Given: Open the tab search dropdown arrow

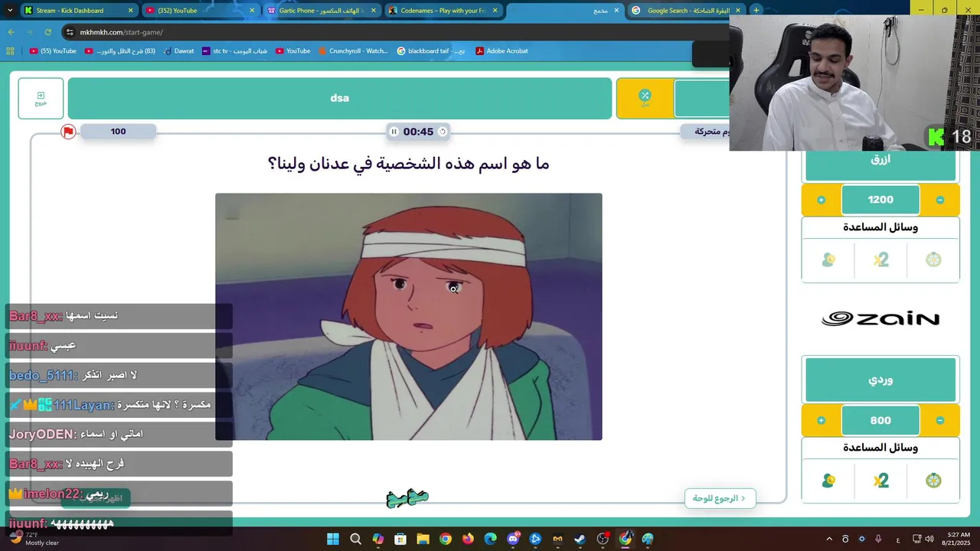Looking at the screenshot, I should [10, 11].
